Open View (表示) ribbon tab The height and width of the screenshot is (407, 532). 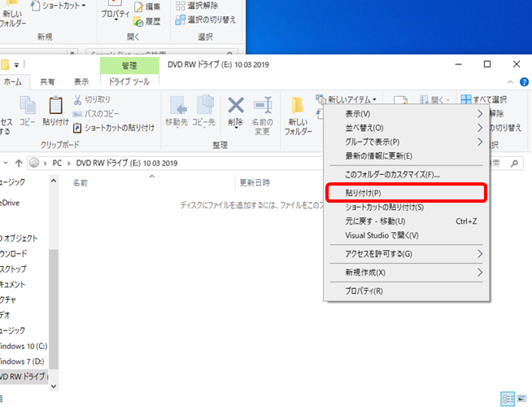click(x=81, y=82)
